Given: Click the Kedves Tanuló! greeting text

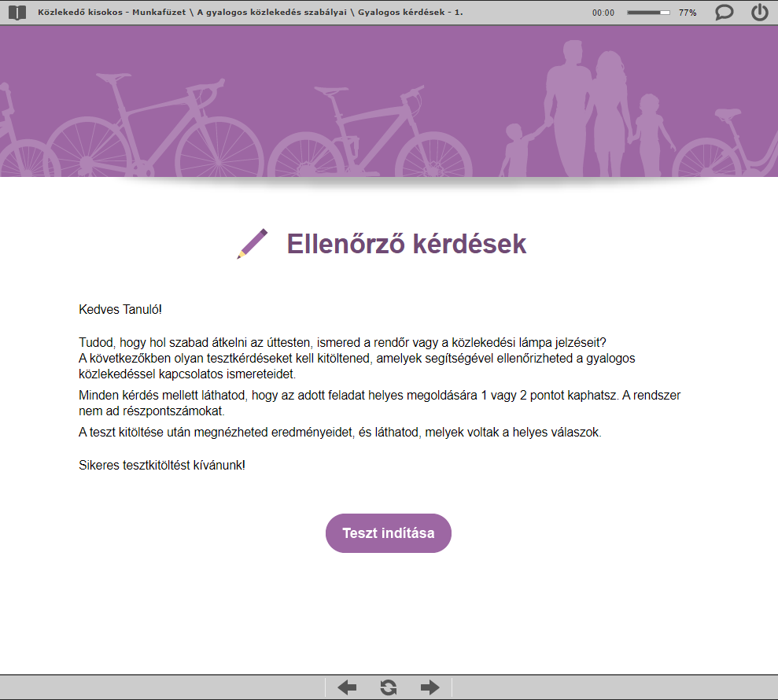Looking at the screenshot, I should pos(120,310).
